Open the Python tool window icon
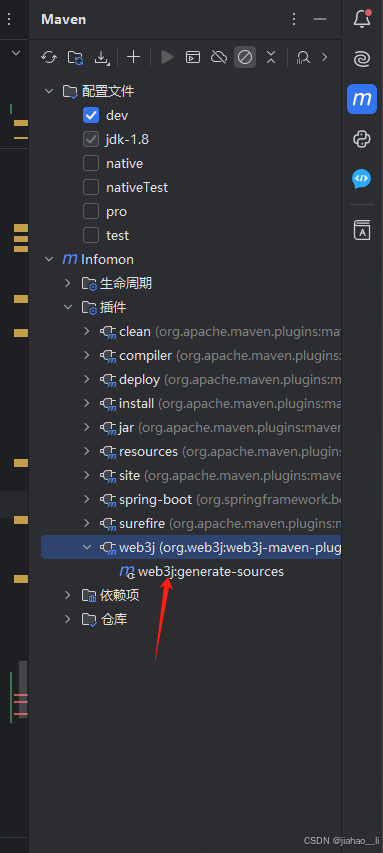Screen dimensions: 383x853 362,139
